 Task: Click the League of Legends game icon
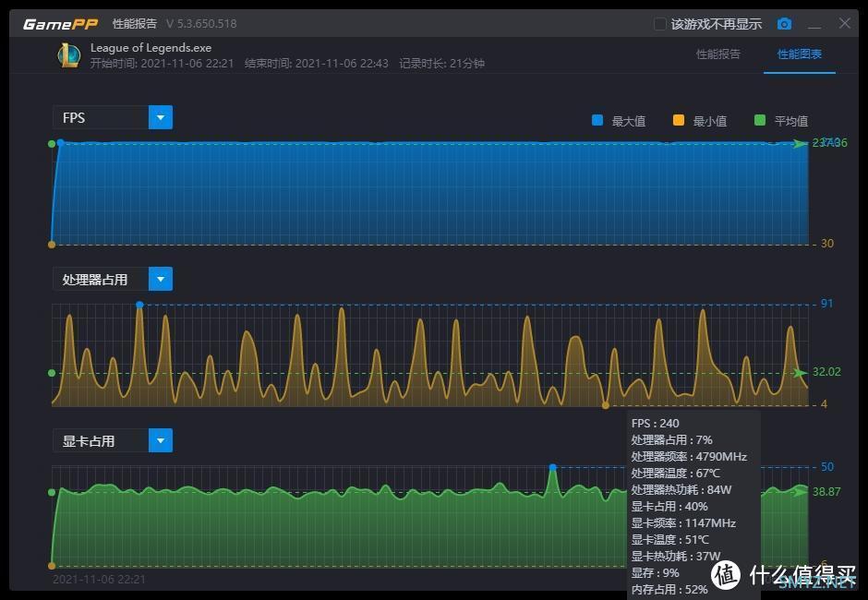[69, 54]
